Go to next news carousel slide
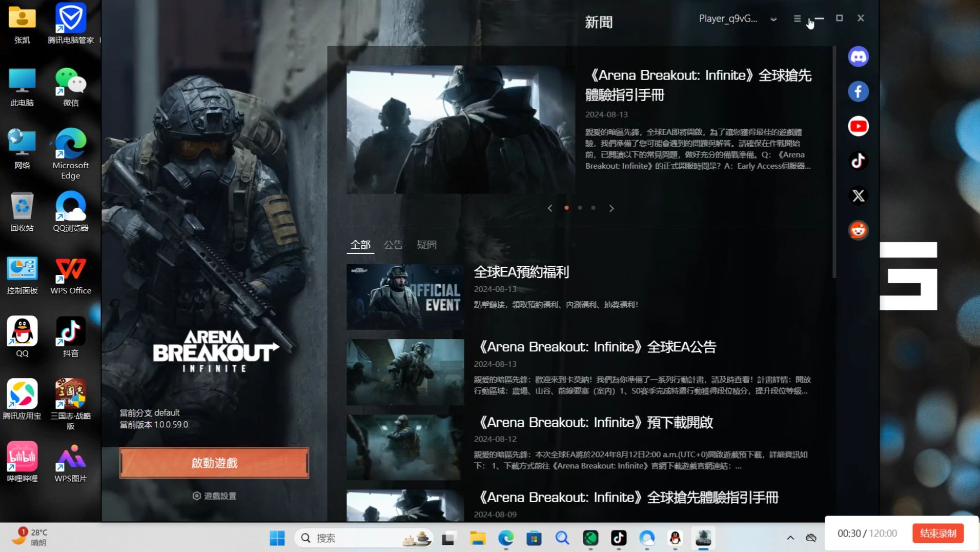The image size is (980, 552). tap(611, 208)
